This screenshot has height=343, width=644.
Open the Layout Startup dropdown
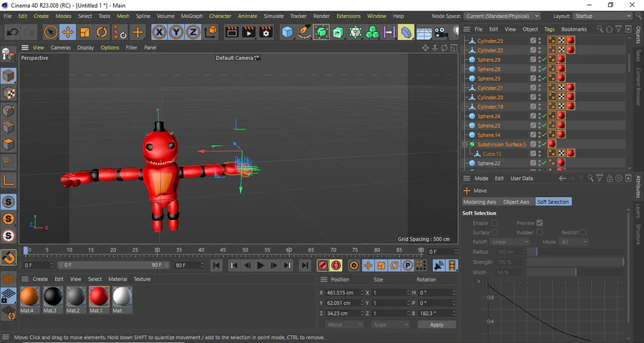(x=601, y=16)
